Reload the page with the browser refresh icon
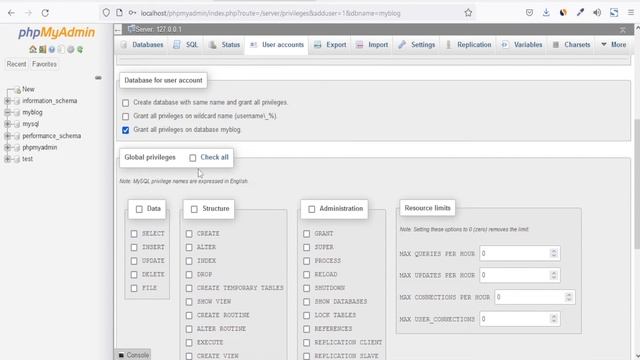640x360 pixels. [x=45, y=13]
